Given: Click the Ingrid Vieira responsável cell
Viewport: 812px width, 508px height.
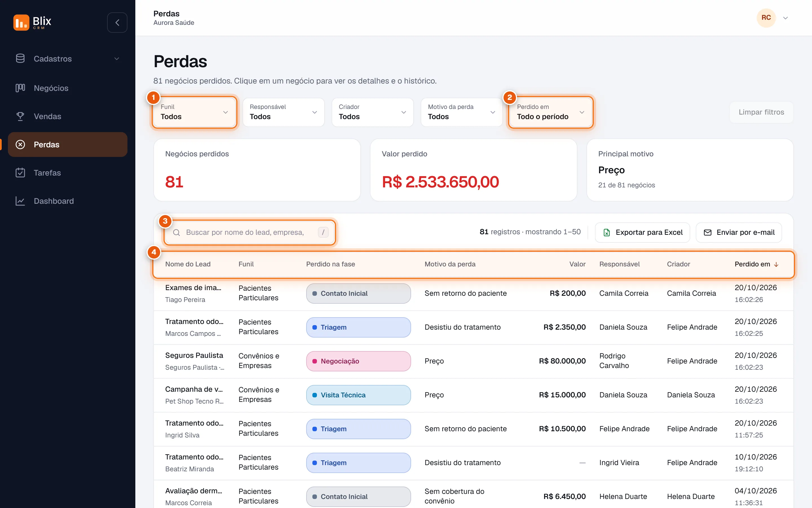Looking at the screenshot, I should 619,463.
